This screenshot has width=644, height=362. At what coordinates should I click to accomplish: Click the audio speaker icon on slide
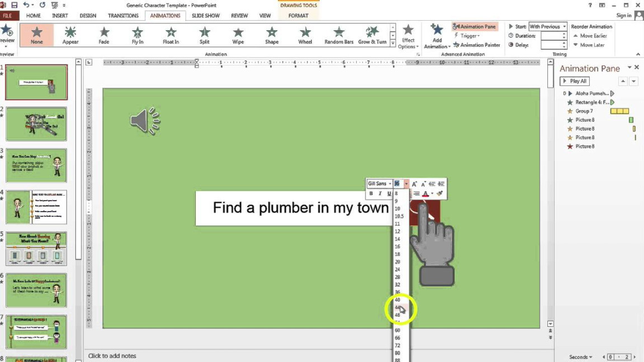pos(145,121)
